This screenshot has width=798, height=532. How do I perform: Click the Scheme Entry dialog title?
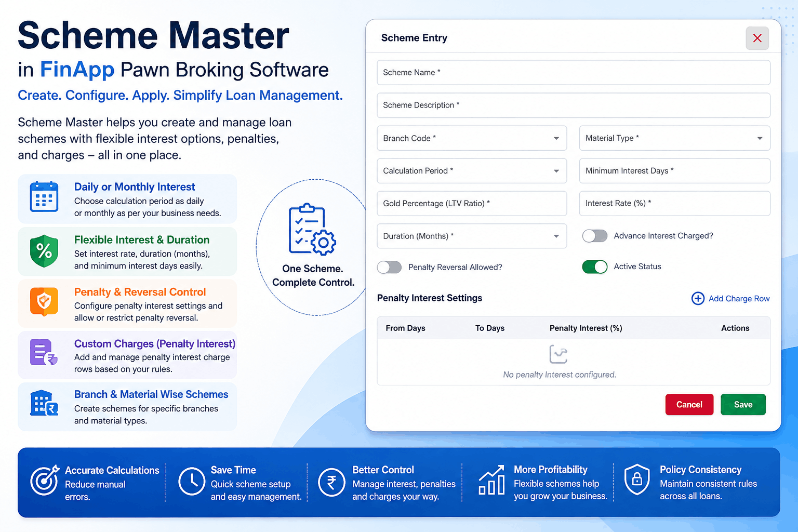pos(414,38)
